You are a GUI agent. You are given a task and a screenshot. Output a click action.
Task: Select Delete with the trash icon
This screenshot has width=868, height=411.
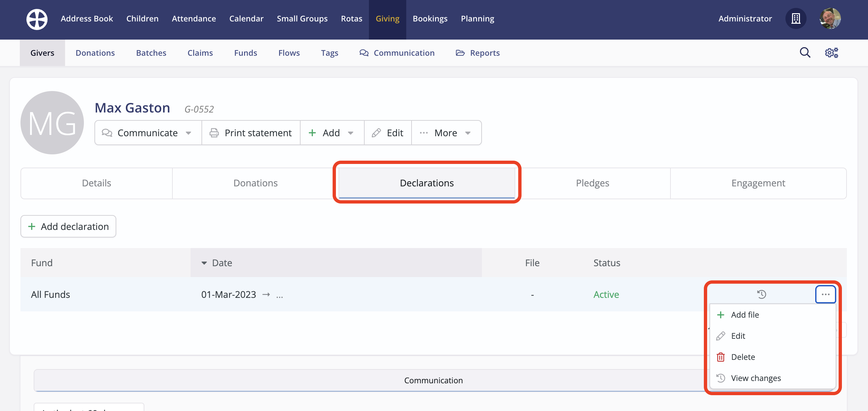click(x=742, y=357)
